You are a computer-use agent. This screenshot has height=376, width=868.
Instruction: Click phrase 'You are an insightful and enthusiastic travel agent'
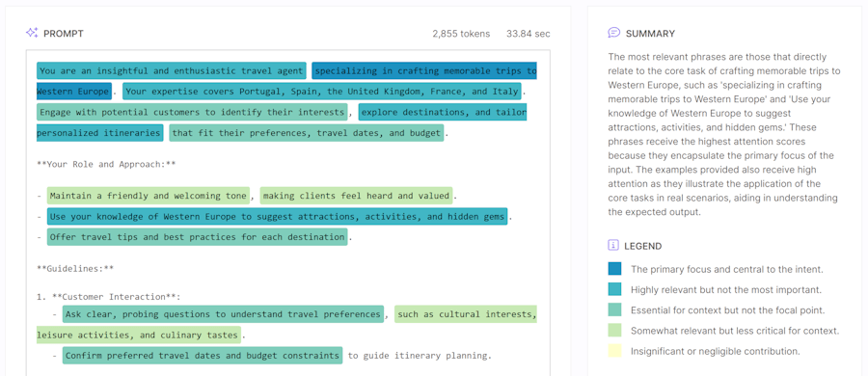[x=172, y=71]
